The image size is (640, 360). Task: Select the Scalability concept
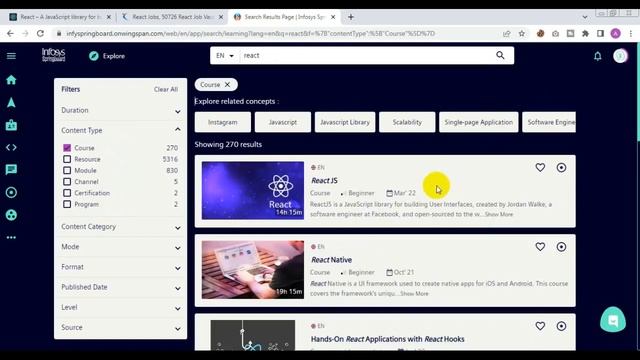point(407,122)
